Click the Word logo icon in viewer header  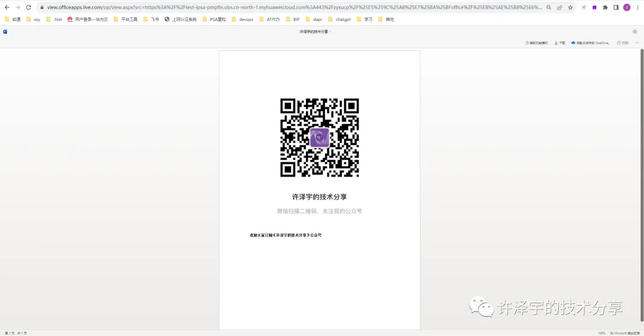coord(5,32)
